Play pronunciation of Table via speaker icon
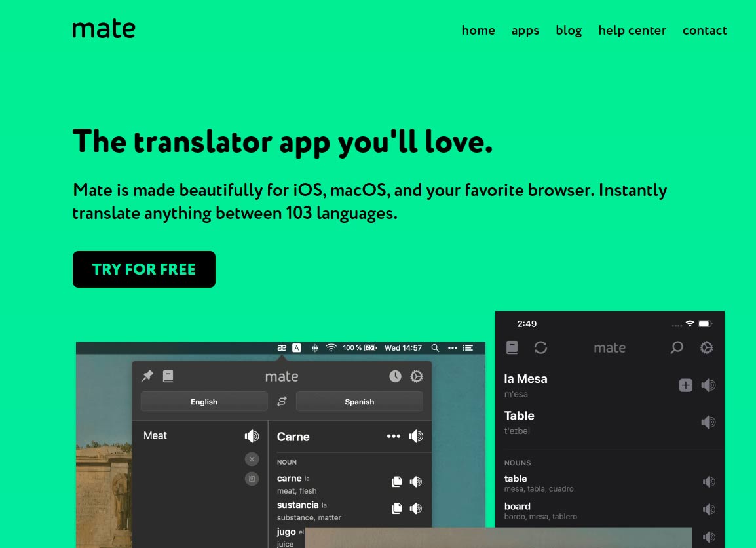The width and height of the screenshot is (756, 548). pos(709,421)
